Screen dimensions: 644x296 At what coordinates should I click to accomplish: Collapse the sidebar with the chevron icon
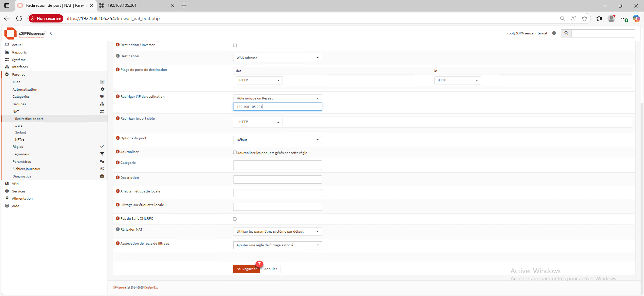click(x=51, y=33)
